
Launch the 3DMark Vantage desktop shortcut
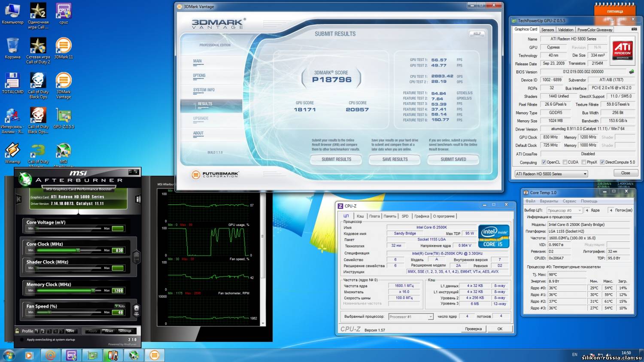[64, 85]
